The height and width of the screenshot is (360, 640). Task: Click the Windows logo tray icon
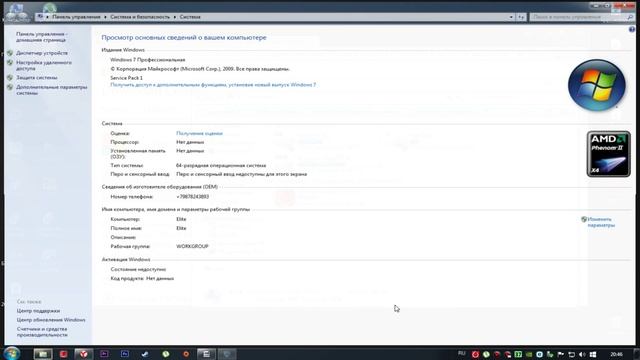[x=593, y=354]
